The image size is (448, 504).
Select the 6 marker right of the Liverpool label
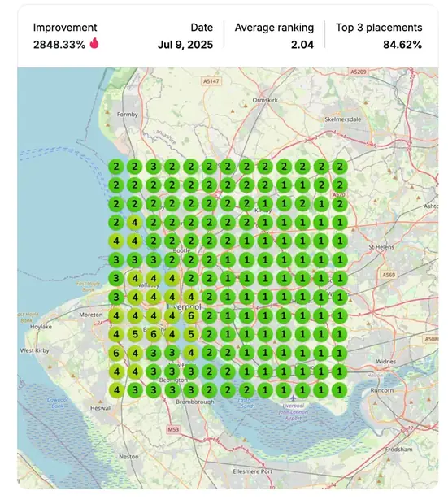(x=191, y=315)
